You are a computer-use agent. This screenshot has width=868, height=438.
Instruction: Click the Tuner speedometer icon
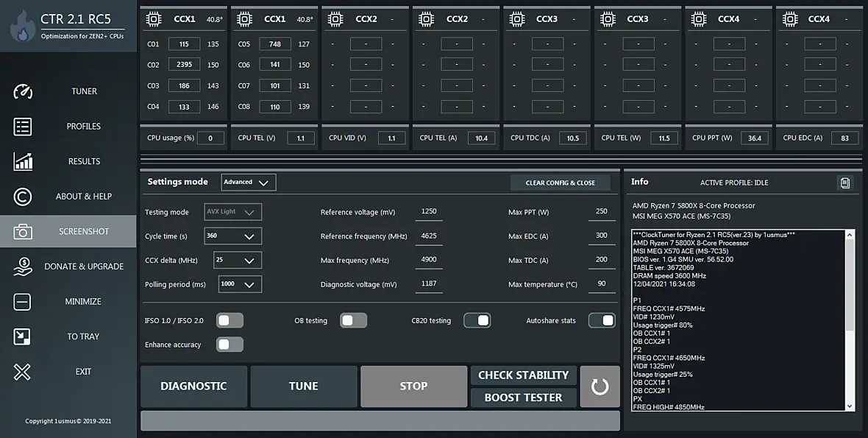coord(23,91)
